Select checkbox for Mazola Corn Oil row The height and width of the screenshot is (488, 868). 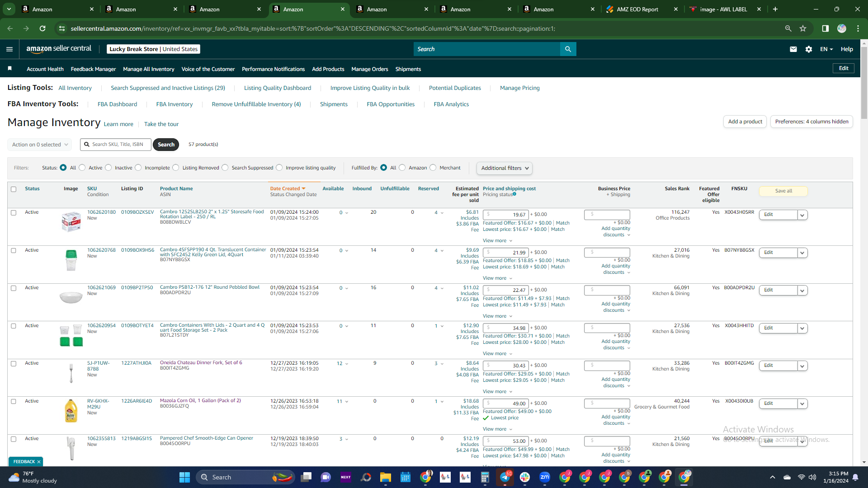point(14,402)
